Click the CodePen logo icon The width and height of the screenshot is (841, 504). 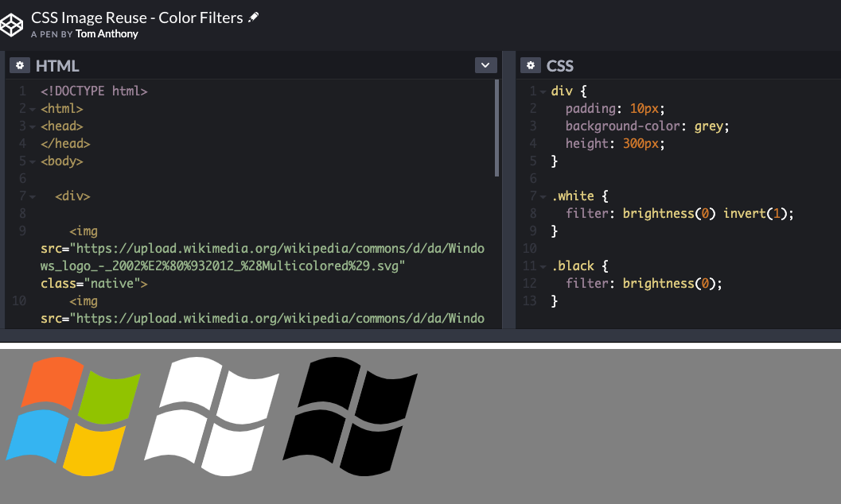(x=13, y=24)
